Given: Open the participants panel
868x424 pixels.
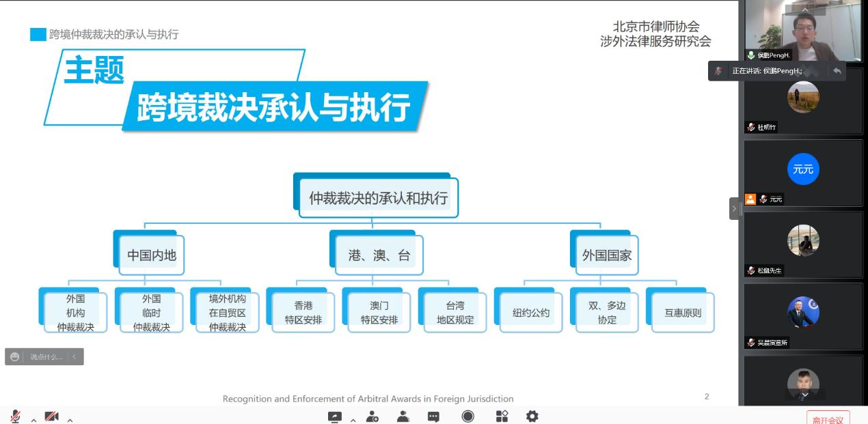Looking at the screenshot, I should click(x=403, y=416).
